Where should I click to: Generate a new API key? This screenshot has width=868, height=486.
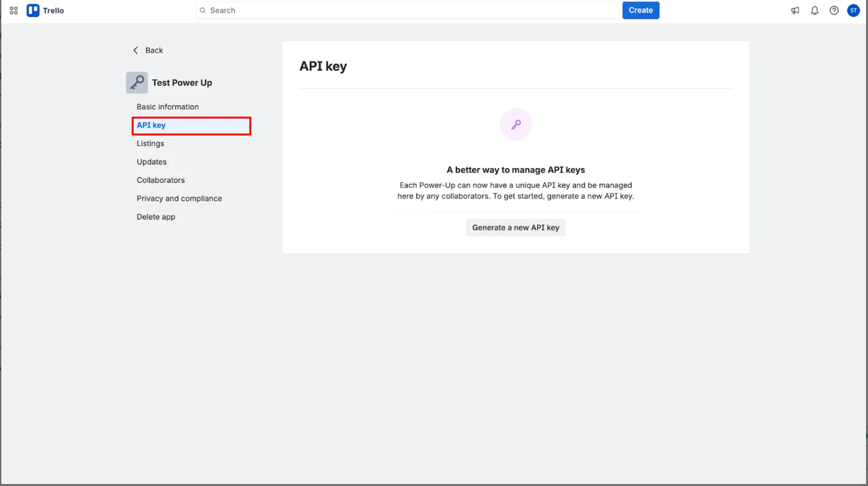516,228
